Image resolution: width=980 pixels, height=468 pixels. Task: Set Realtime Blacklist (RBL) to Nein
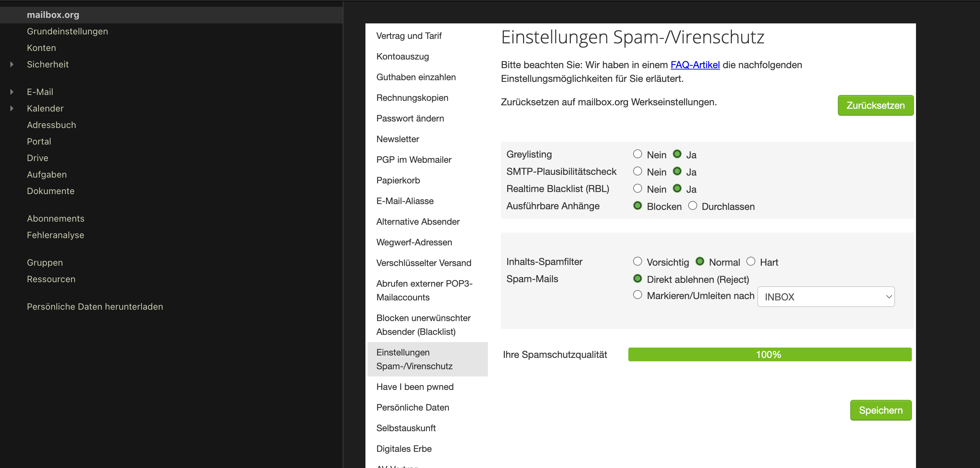pos(637,189)
